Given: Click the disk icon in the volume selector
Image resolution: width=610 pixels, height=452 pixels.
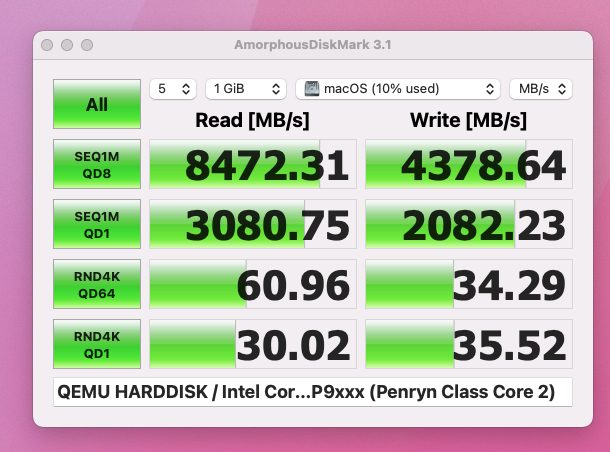Looking at the screenshot, I should point(312,89).
